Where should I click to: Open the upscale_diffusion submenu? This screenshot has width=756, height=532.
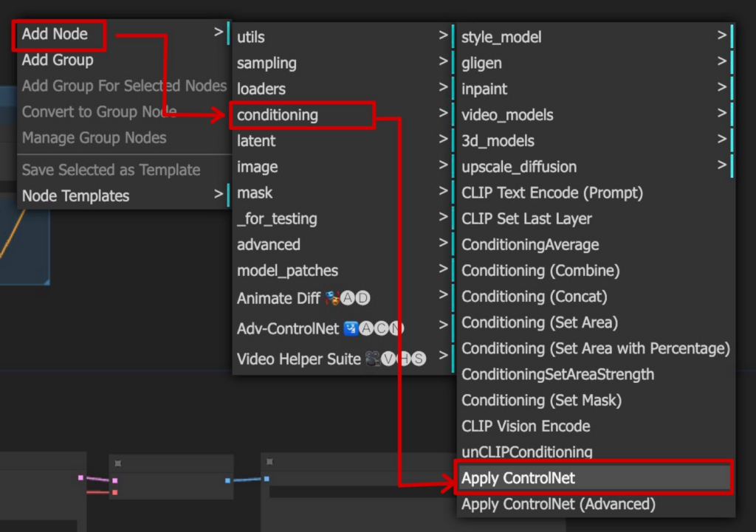point(519,167)
